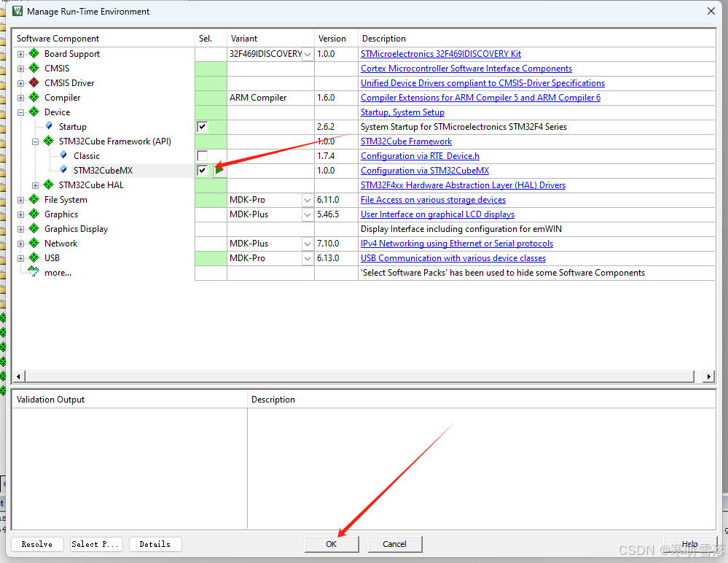Image resolution: width=728 pixels, height=563 pixels.
Task: Click the STM32Cube Framework (API) diamond icon
Action: click(x=48, y=141)
